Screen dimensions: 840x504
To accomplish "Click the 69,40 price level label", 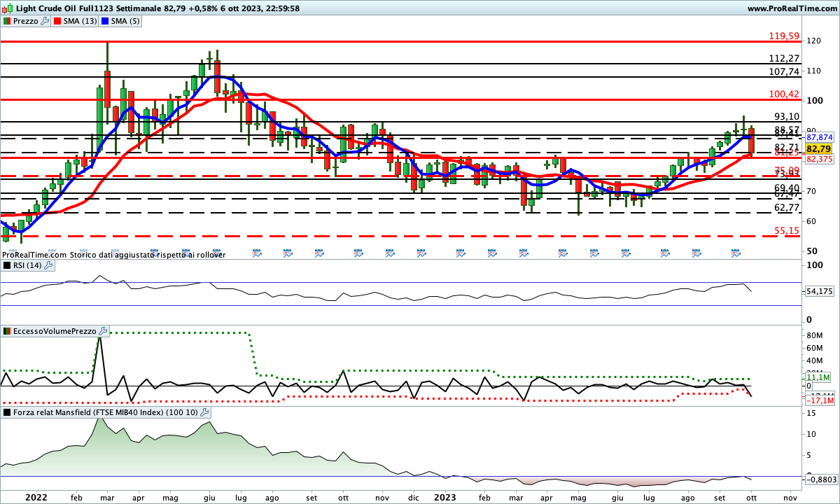I will click(x=787, y=188).
